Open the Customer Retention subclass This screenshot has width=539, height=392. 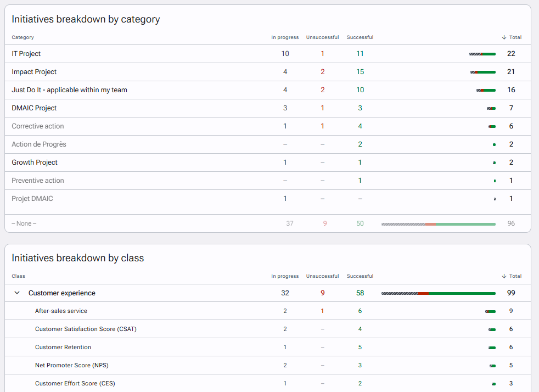tap(63, 348)
